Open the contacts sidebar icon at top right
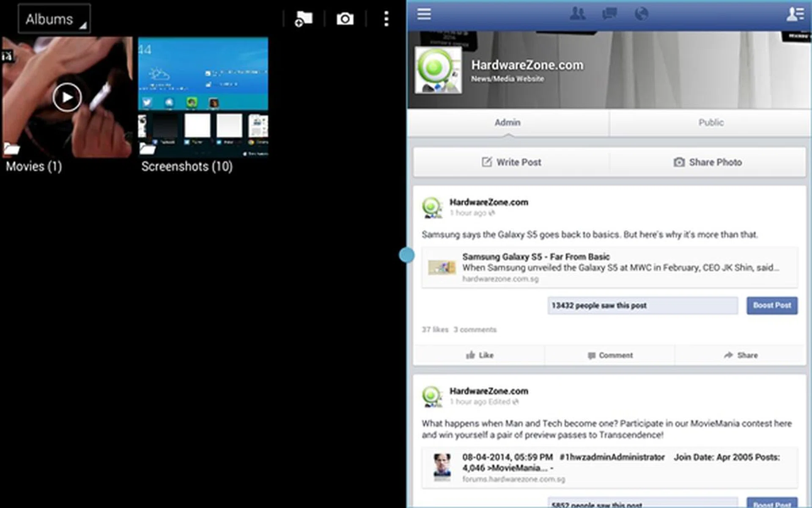 tap(795, 14)
